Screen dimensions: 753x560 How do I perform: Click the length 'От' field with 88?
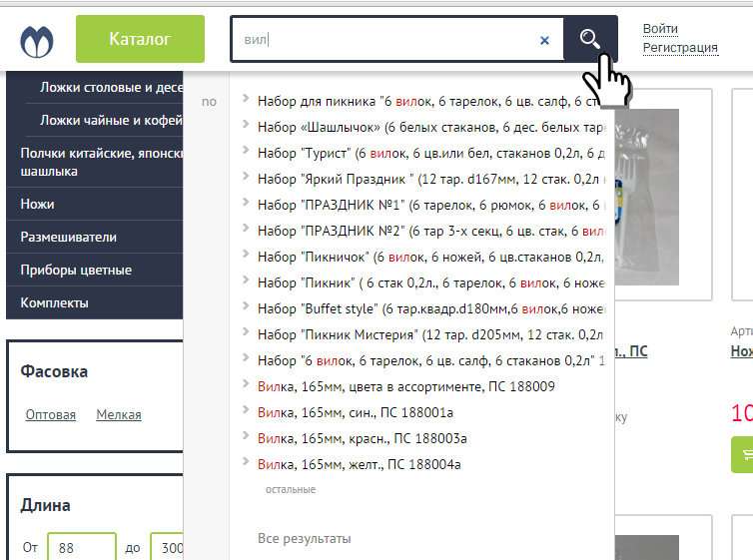pyautogui.click(x=82, y=547)
